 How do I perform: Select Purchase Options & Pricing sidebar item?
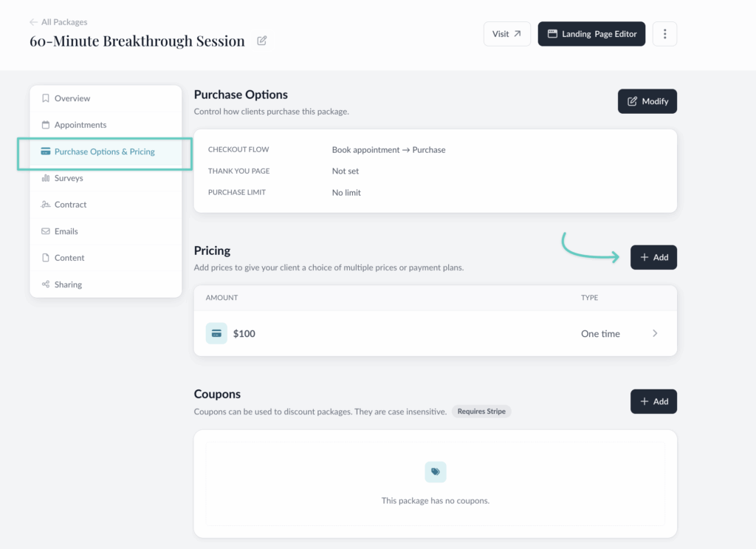pos(104,151)
